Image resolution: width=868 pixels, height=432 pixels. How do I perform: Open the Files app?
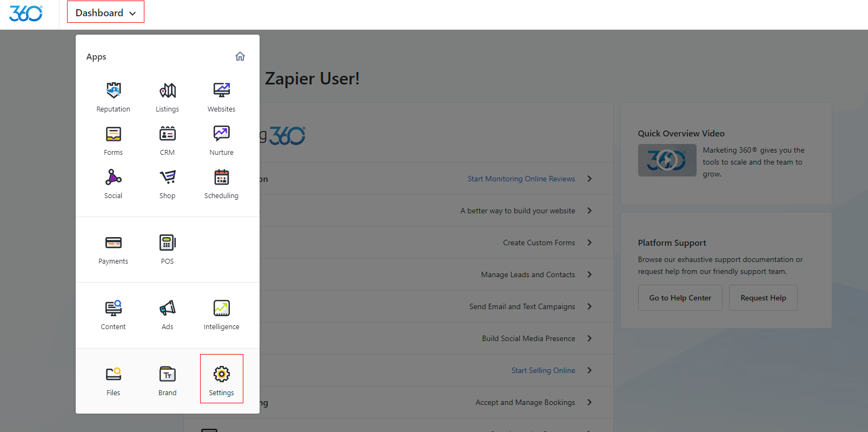point(113,381)
